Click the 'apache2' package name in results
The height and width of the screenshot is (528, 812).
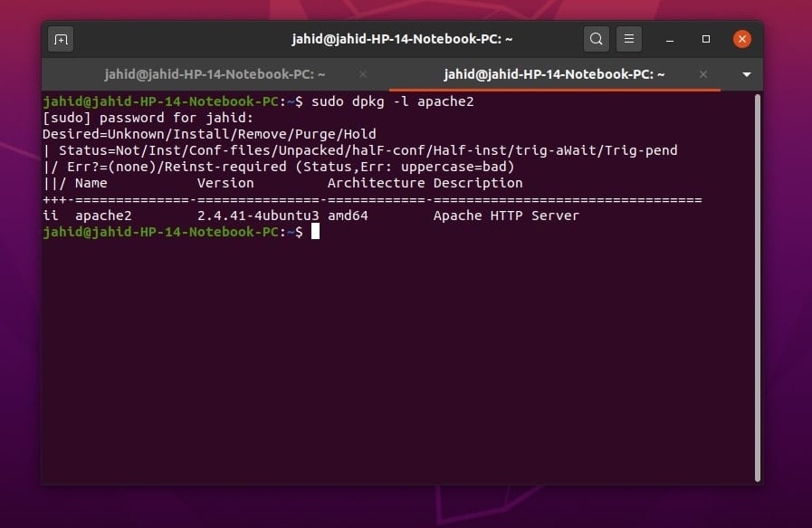(103, 216)
